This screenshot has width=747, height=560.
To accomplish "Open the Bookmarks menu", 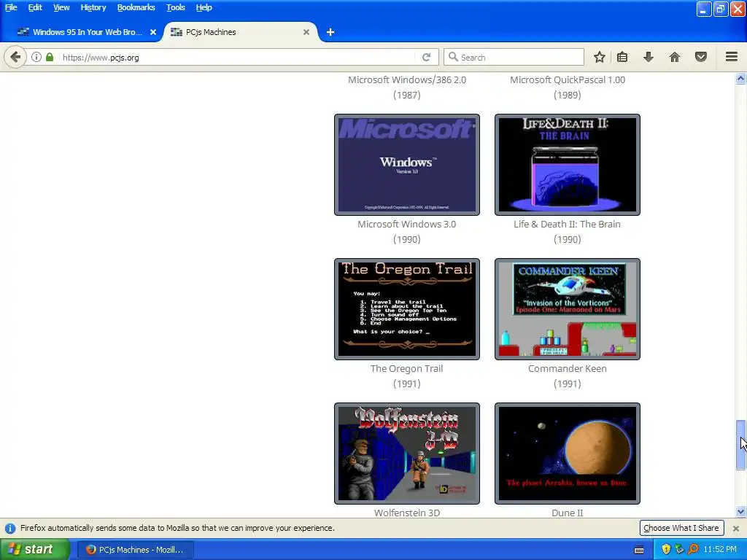I will [x=136, y=7].
